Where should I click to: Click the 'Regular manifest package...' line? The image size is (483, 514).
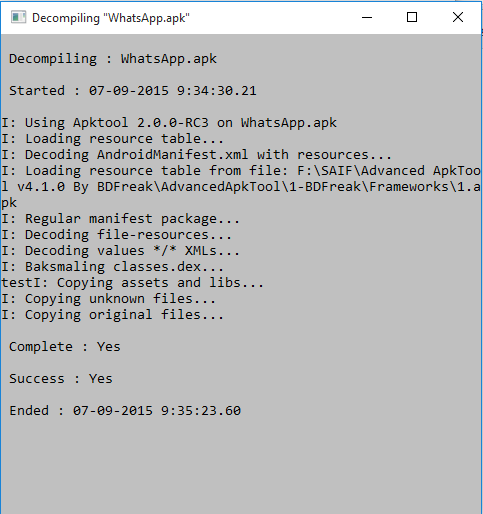(x=121, y=219)
